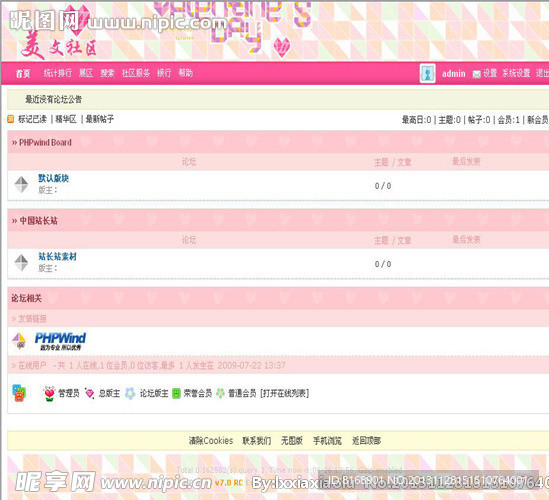Click the online users group icon
549x500 pixels.
point(19,393)
